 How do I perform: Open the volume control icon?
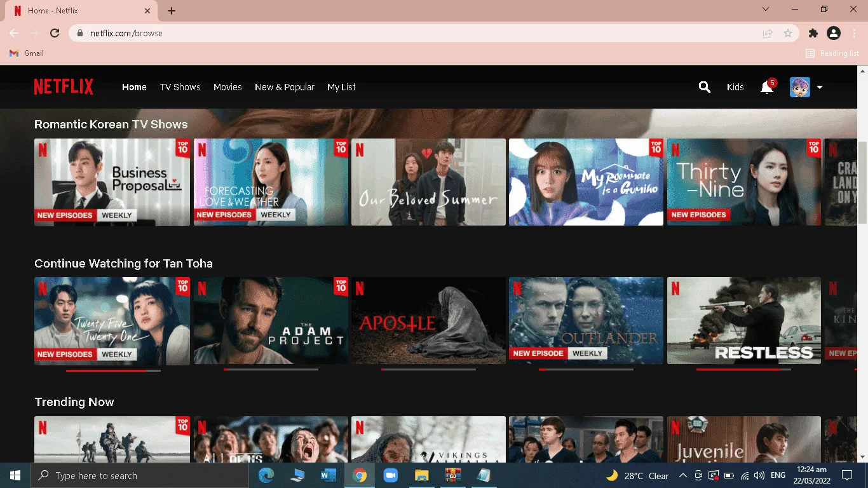759,475
